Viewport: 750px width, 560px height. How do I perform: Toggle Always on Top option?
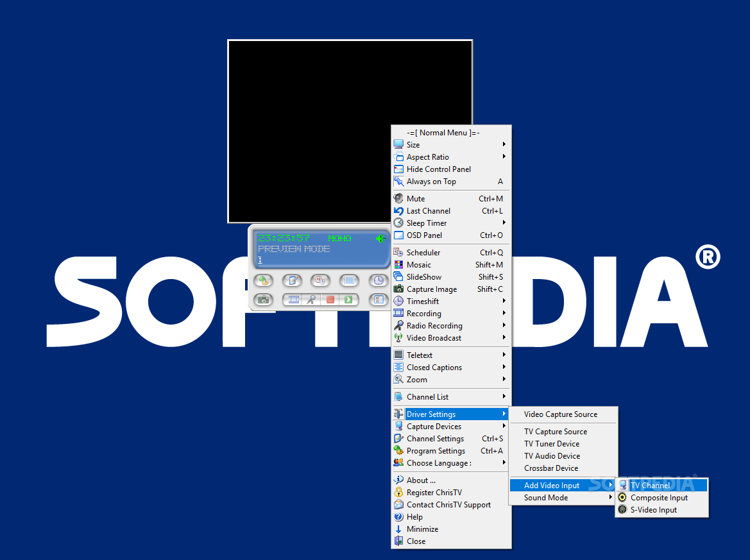click(x=451, y=182)
